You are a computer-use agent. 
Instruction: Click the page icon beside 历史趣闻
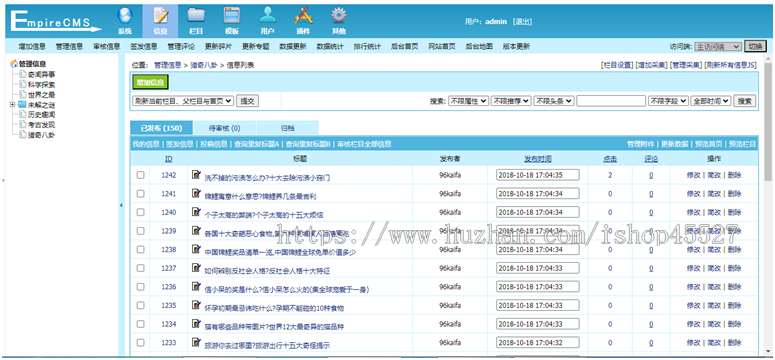point(23,114)
